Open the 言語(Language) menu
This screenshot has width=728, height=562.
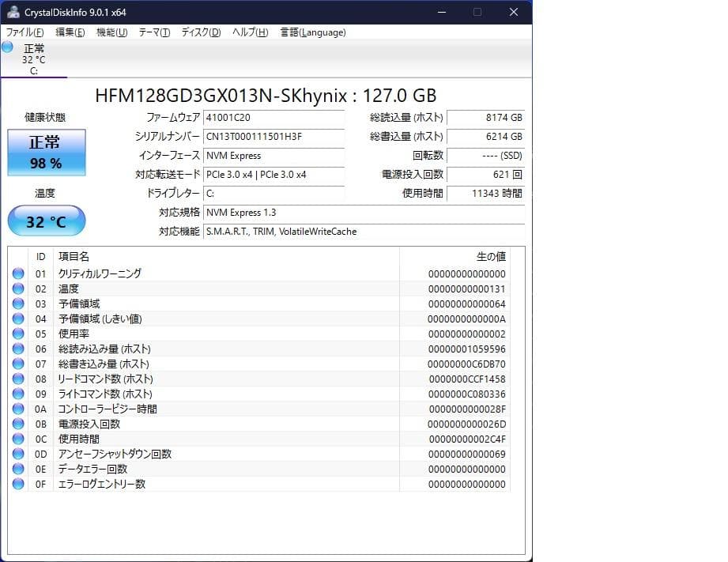313,32
